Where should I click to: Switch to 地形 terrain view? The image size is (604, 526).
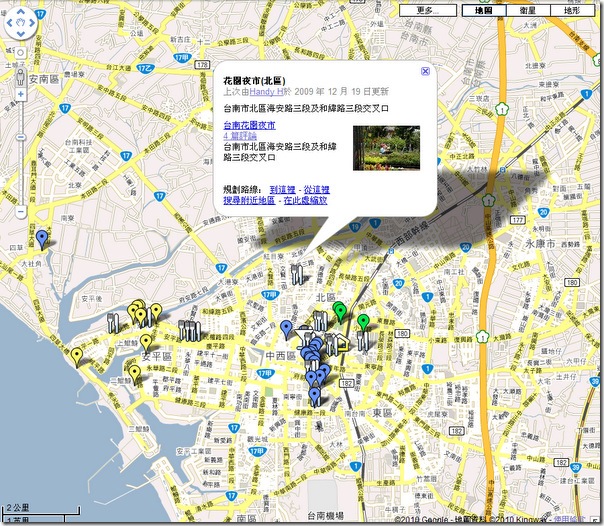pos(572,10)
